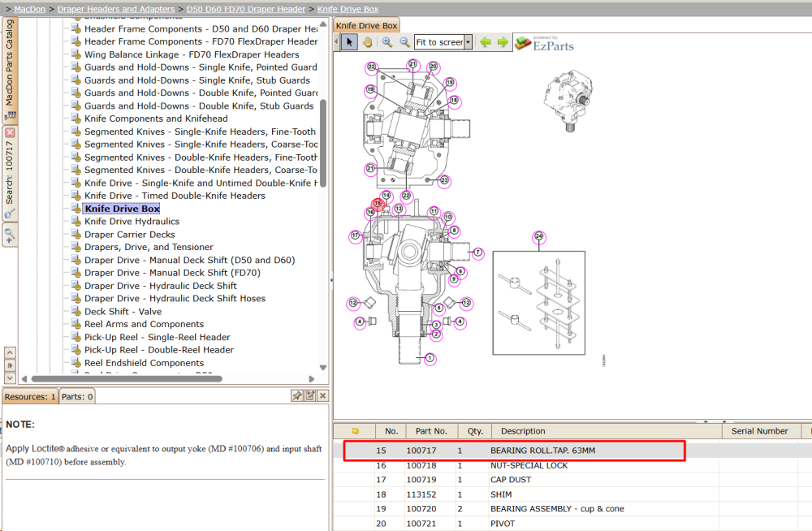The height and width of the screenshot is (531, 812).
Task: Pin the notes panel
Action: (x=297, y=395)
